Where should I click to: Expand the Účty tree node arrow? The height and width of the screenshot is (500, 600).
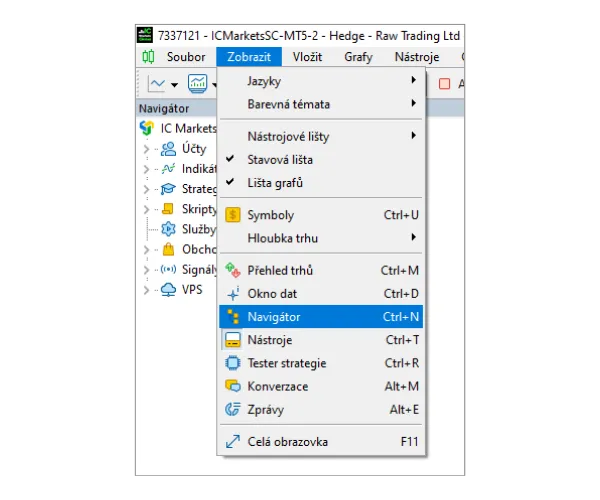pyautogui.click(x=146, y=149)
